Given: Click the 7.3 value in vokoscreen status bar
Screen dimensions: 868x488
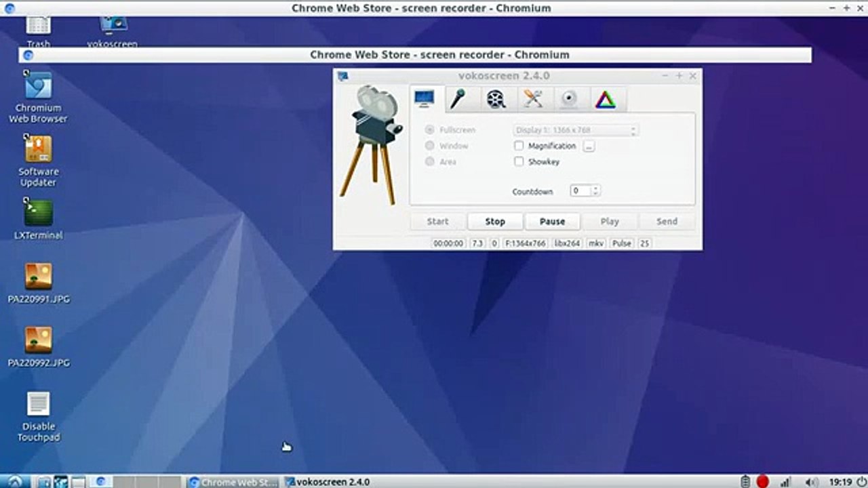Looking at the screenshot, I should [x=477, y=243].
